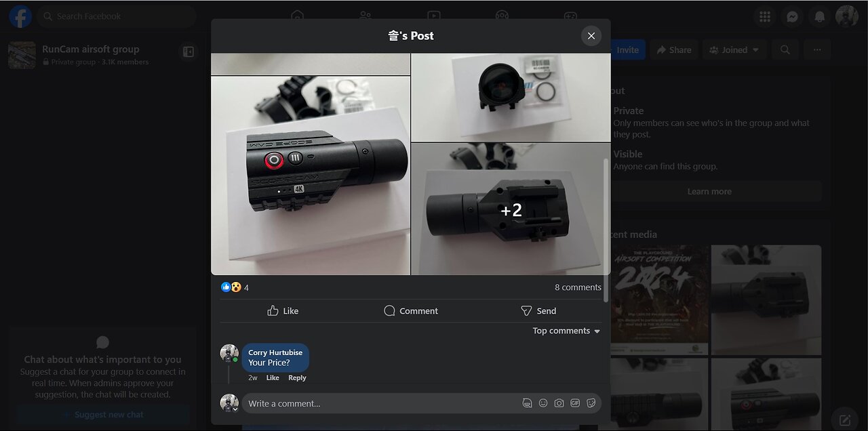Open the sticker picker in comment box
Screen dimensions: 868x431
(x=591, y=403)
